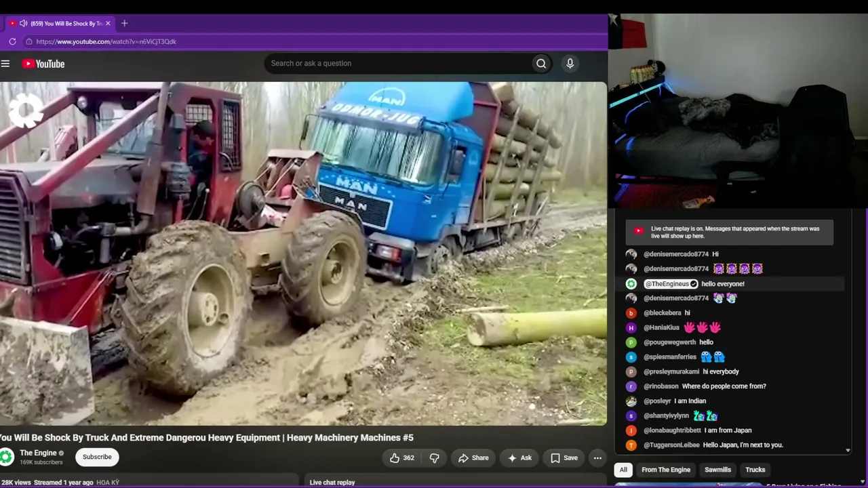The height and width of the screenshot is (488, 868).
Task: Save the video to a playlist
Action: 564,457
